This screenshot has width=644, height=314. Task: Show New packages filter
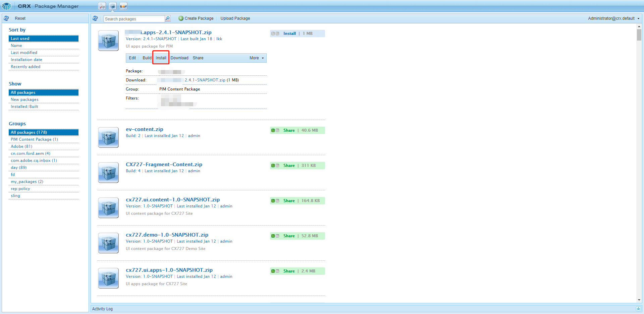tap(44, 100)
